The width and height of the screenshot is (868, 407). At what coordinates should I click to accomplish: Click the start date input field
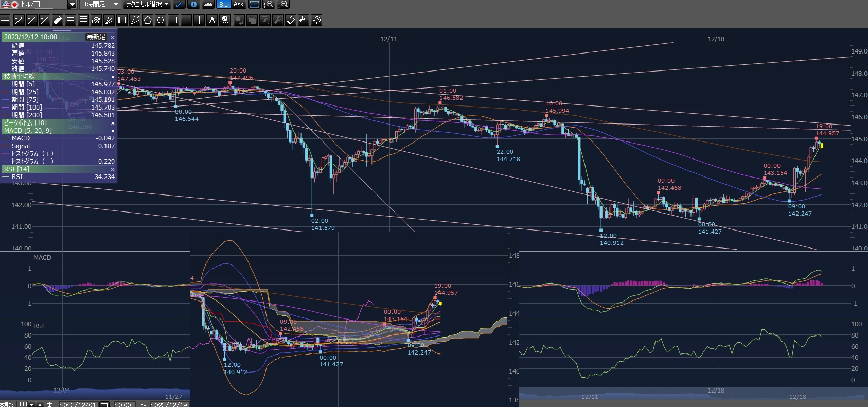[78, 404]
